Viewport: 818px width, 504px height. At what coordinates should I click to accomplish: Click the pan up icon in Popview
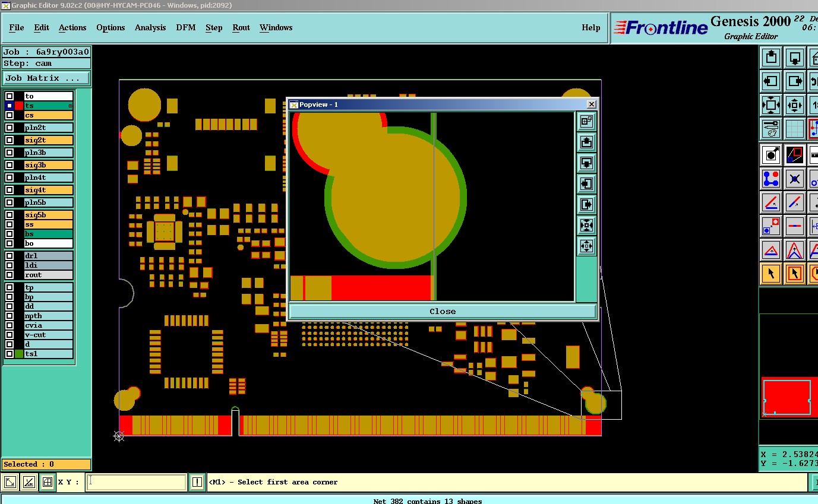586,142
